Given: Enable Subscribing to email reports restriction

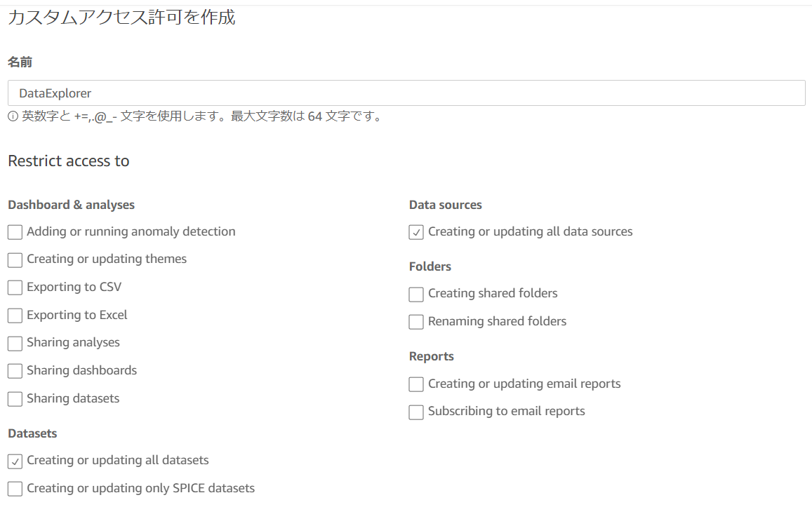Looking at the screenshot, I should [x=416, y=412].
